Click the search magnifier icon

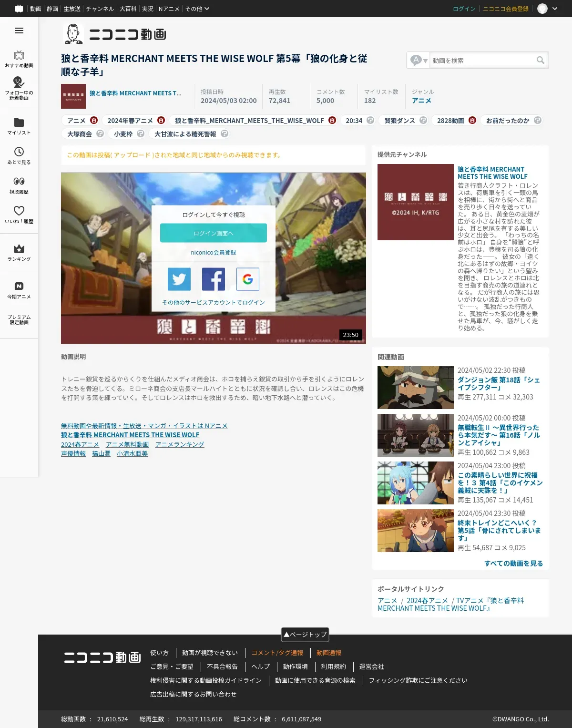pos(541,60)
